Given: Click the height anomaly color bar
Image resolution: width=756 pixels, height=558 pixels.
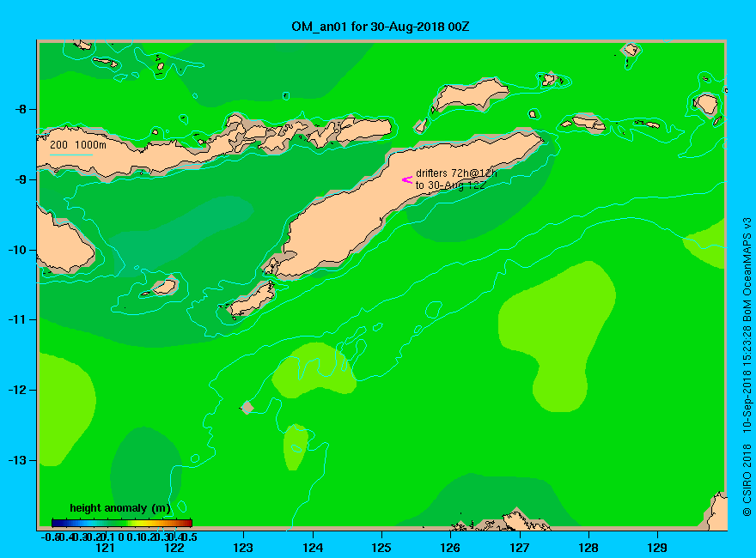Looking at the screenshot, I should (x=122, y=523).
